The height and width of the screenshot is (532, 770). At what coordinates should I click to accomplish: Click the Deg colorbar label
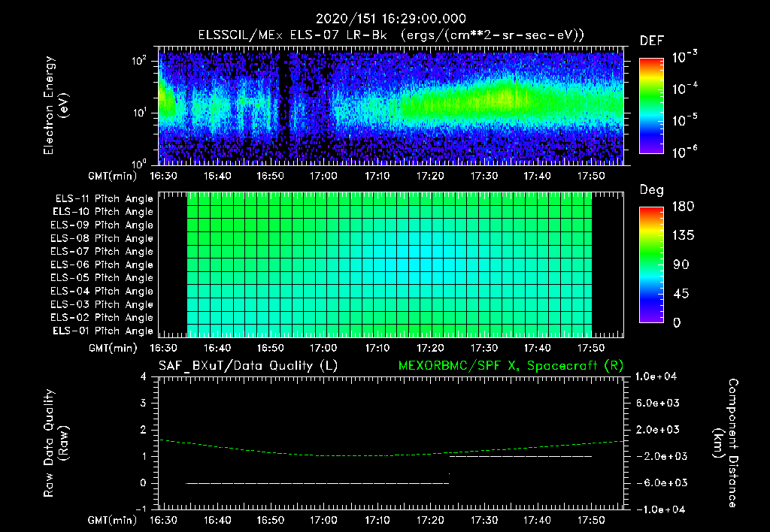point(652,190)
